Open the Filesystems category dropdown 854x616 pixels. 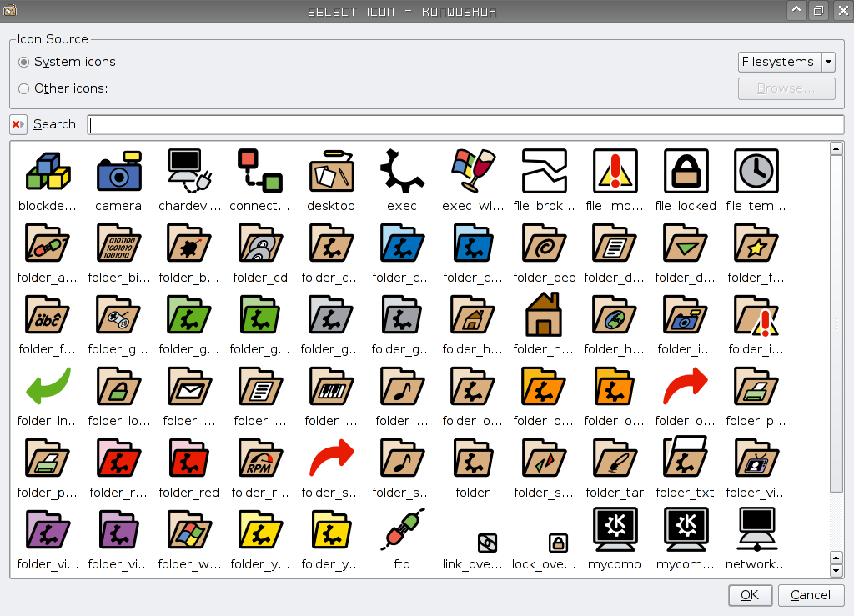click(786, 62)
